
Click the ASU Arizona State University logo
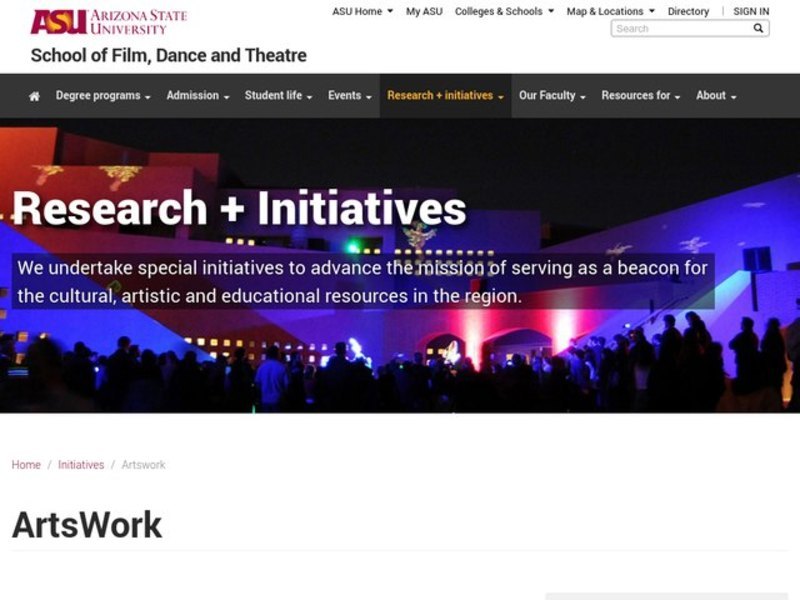(x=108, y=22)
